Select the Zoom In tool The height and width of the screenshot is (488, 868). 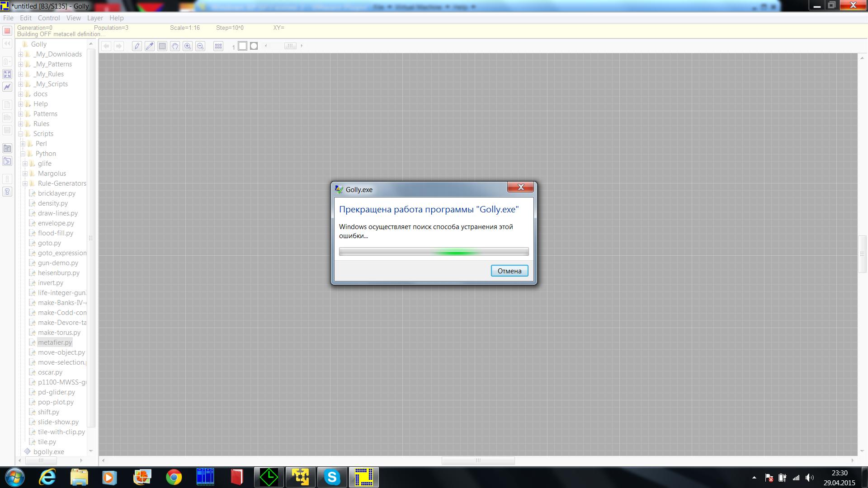click(x=187, y=46)
